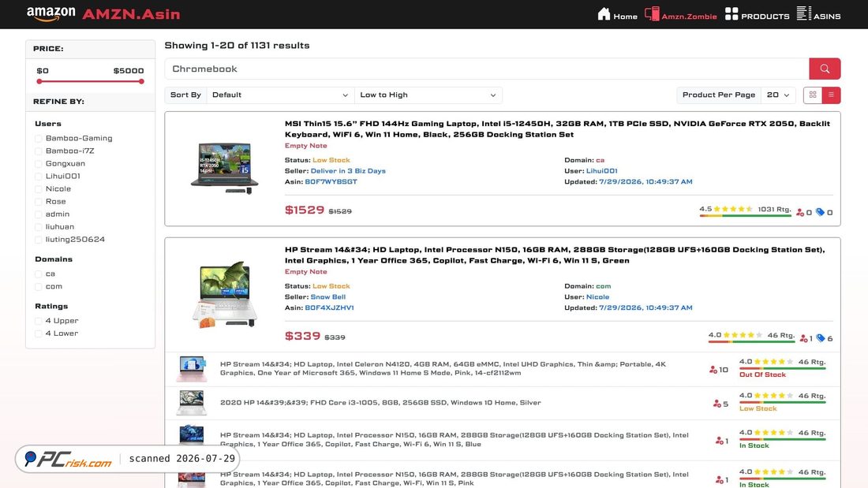868x488 pixels.
Task: Switch to grid view layout
Action: point(813,95)
